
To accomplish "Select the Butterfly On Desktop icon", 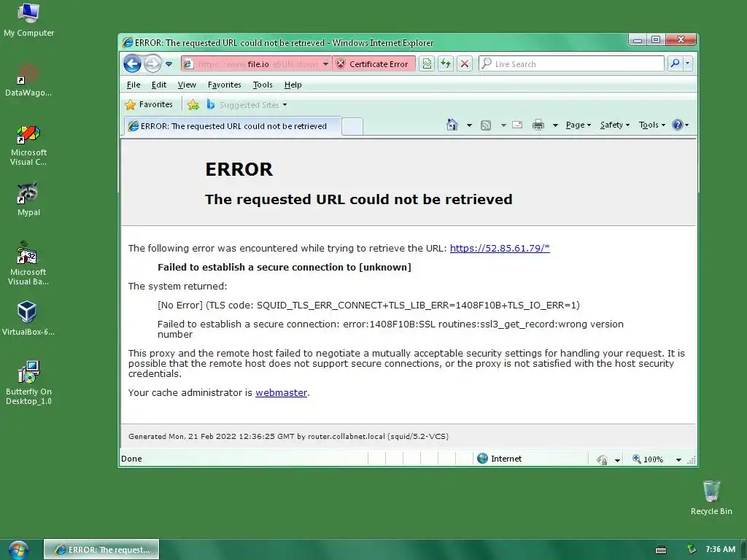I will (x=28, y=383).
